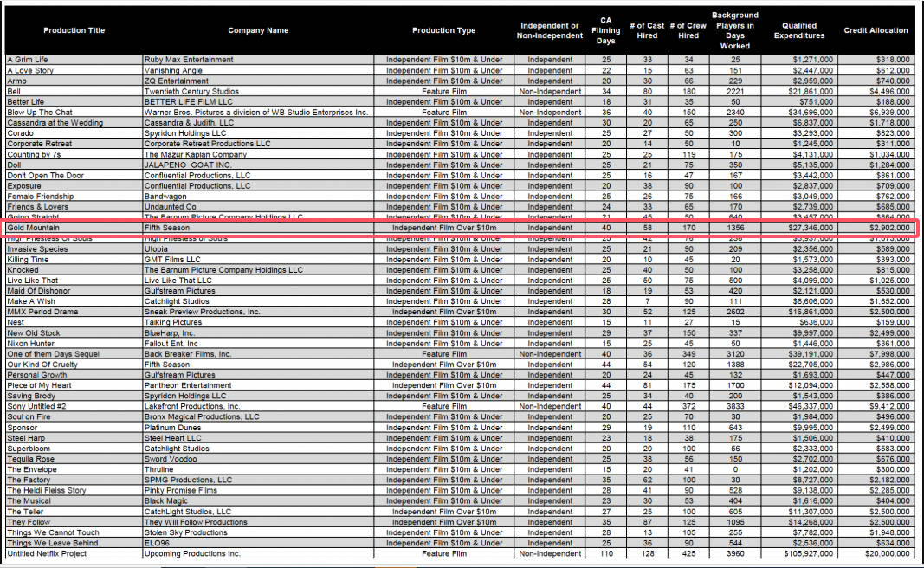924x568 pixels.
Task: Click the 'Pantheon Entertainment' company cell
Action: point(258,385)
